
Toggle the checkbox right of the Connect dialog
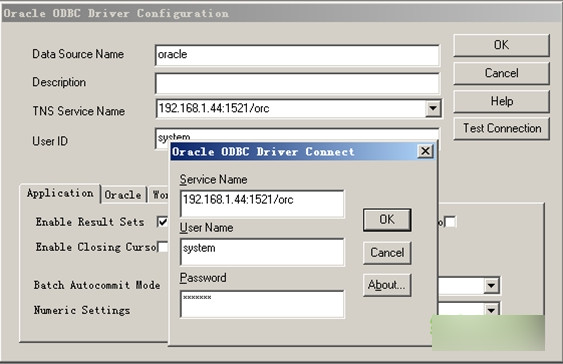(450, 222)
